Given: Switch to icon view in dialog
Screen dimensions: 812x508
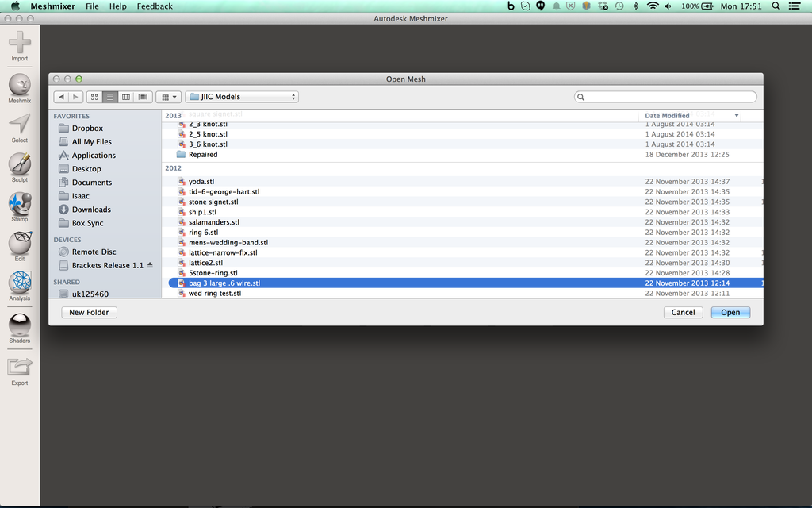Looking at the screenshot, I should click(94, 97).
